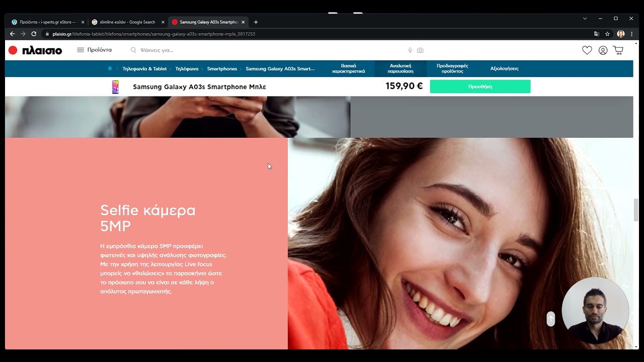Open Τηλεφωνία & Tablet breadcrumb
The width and height of the screenshot is (644, 362).
tap(144, 69)
